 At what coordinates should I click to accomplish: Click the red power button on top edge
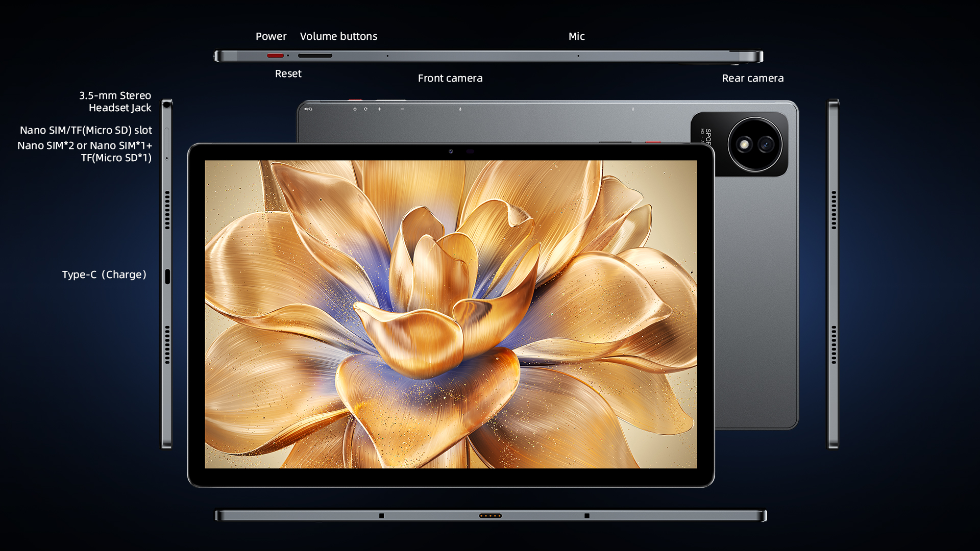pos(275,56)
